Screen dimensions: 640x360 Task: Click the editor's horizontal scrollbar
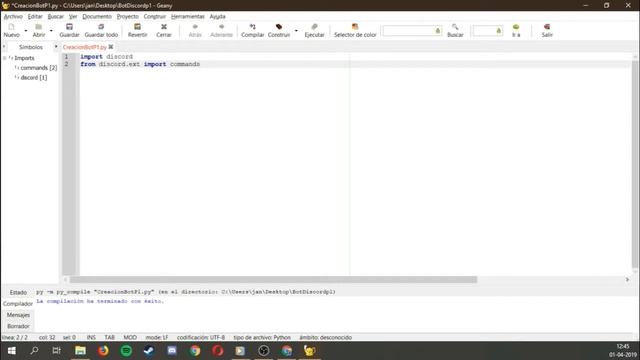tap(273, 280)
